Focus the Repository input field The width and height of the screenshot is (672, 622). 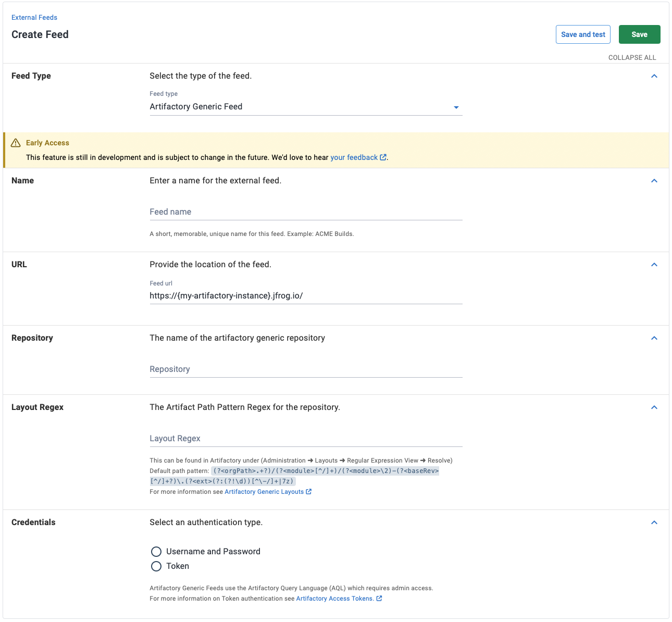[306, 369]
